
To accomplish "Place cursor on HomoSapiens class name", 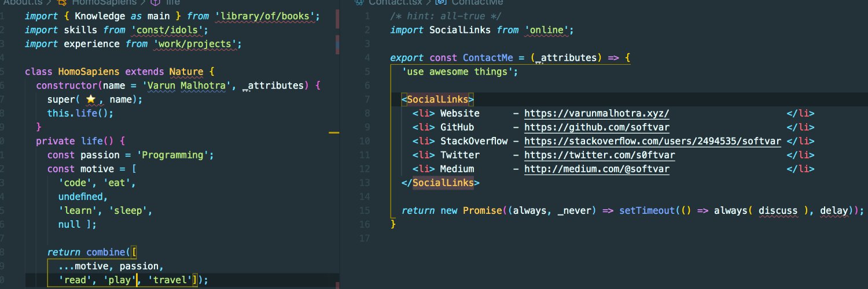I will point(89,72).
